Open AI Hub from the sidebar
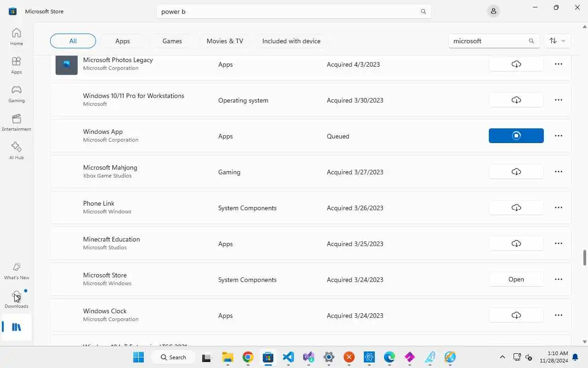Viewport: 588px width, 368px height. tap(17, 151)
